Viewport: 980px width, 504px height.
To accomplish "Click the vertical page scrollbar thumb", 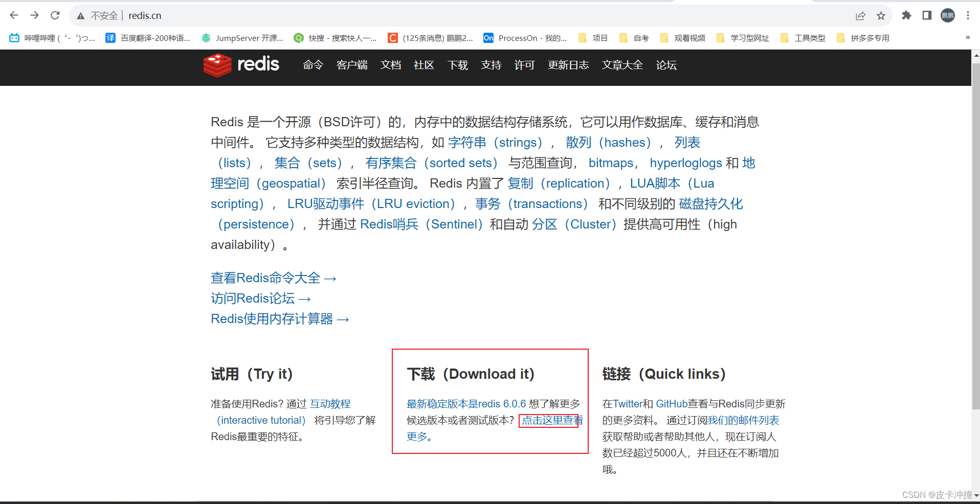I will coord(975,237).
